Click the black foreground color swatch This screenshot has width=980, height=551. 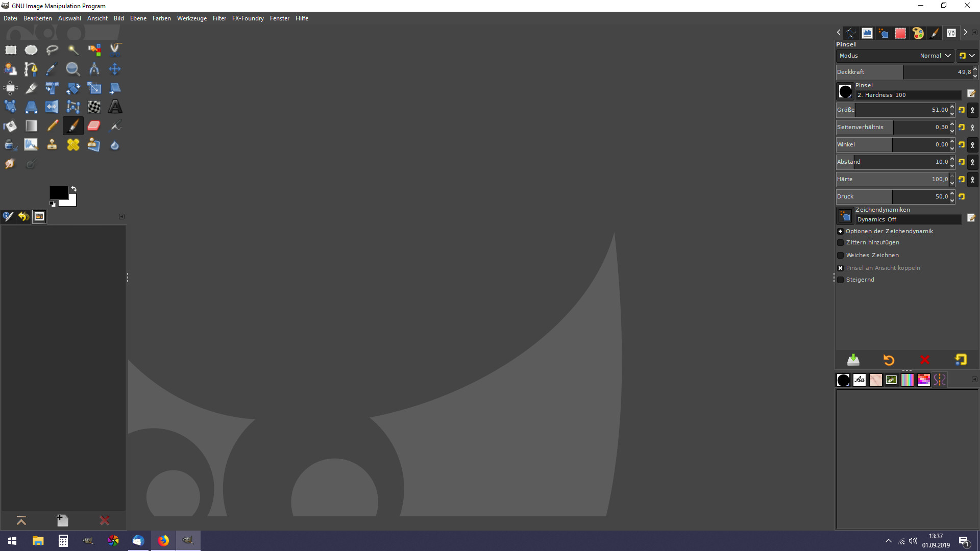pyautogui.click(x=58, y=192)
